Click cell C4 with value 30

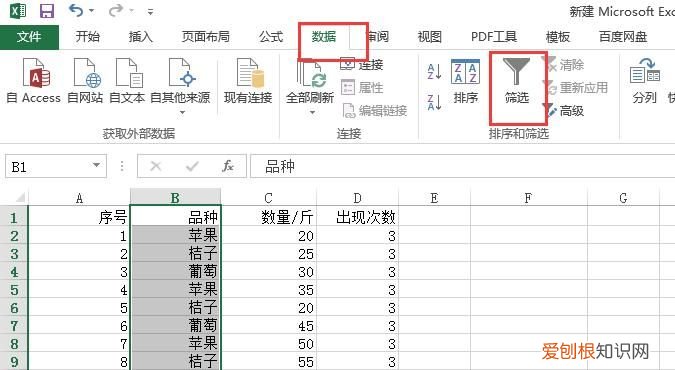pos(269,271)
